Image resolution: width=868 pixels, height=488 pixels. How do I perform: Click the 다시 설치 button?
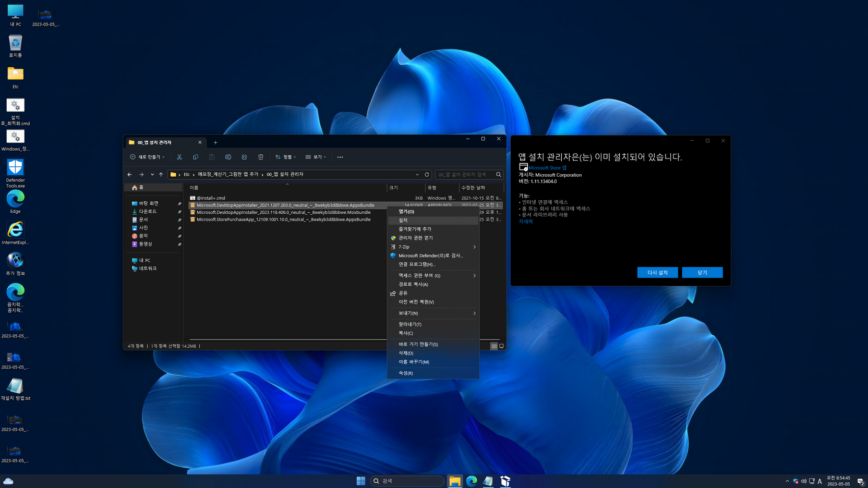coord(657,272)
